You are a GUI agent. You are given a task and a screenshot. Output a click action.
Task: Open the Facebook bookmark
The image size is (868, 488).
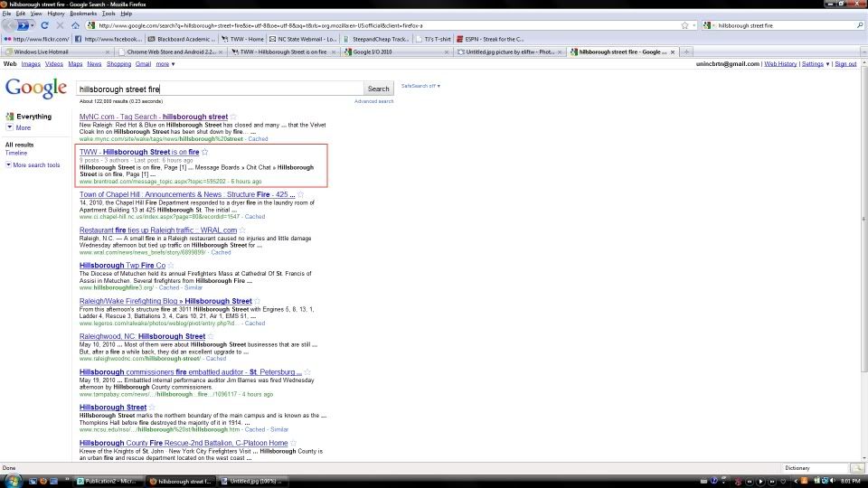tap(108, 39)
